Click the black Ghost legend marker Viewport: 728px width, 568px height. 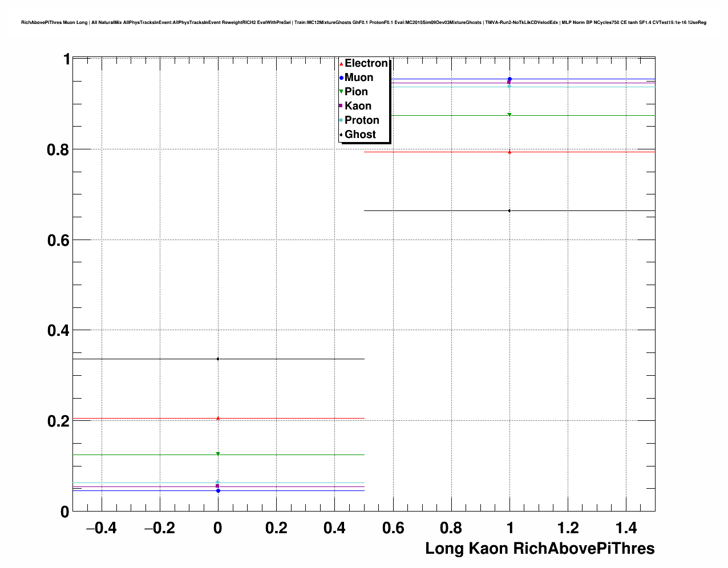click(x=341, y=135)
